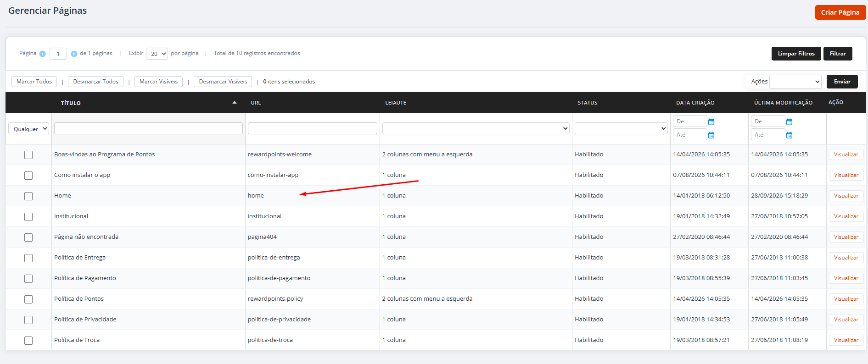This screenshot has width=868, height=364.
Task: Check the Política de Privacidade row checkbox
Action: tap(28, 320)
